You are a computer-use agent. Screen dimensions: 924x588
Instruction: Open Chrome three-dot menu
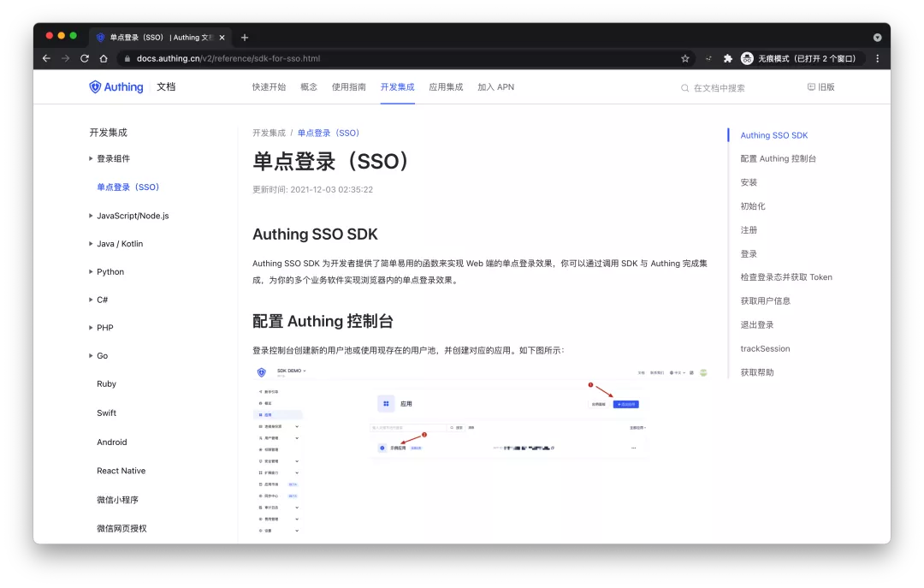(878, 58)
